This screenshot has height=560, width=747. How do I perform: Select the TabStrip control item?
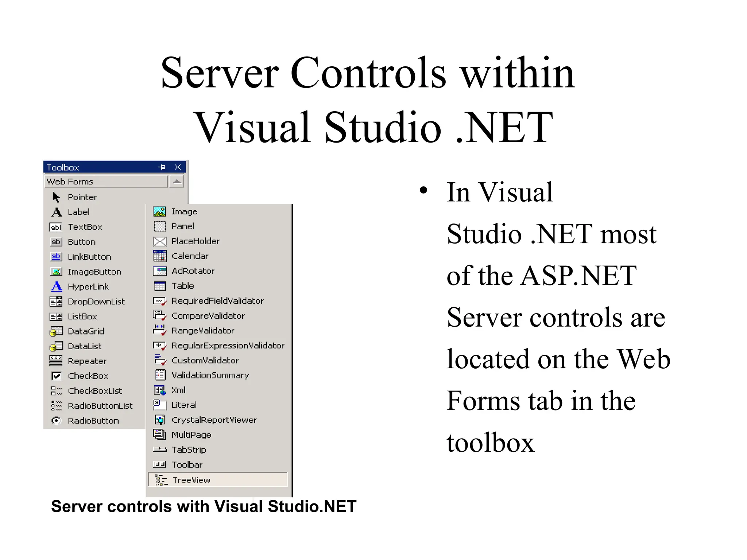tap(189, 450)
